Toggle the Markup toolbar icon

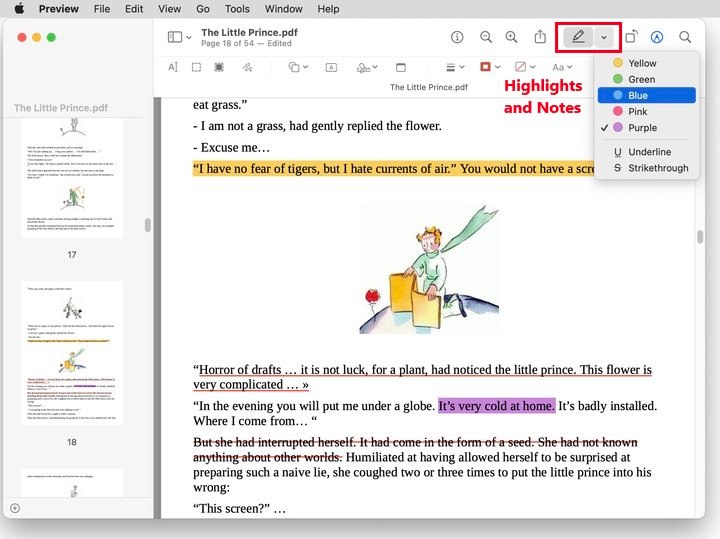(x=657, y=37)
